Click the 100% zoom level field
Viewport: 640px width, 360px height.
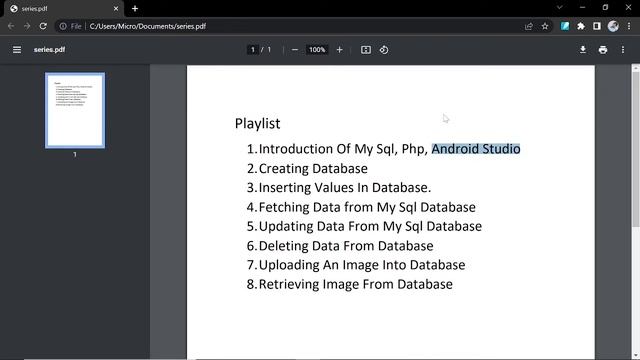click(317, 50)
